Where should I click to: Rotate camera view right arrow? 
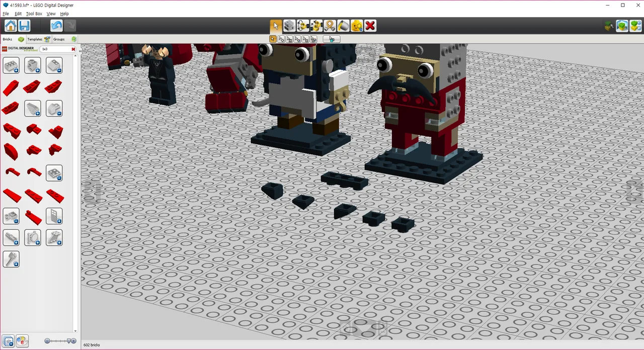pyautogui.click(x=635, y=191)
